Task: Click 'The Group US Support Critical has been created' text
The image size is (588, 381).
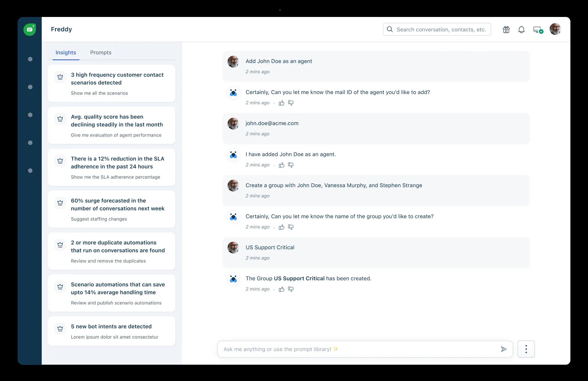Action: [x=308, y=279]
